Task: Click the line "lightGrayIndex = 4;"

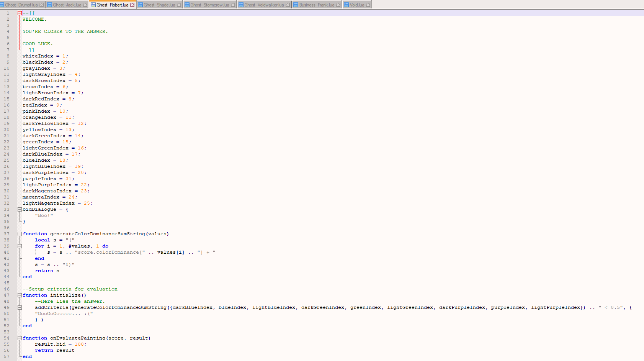Action: click(x=51, y=74)
